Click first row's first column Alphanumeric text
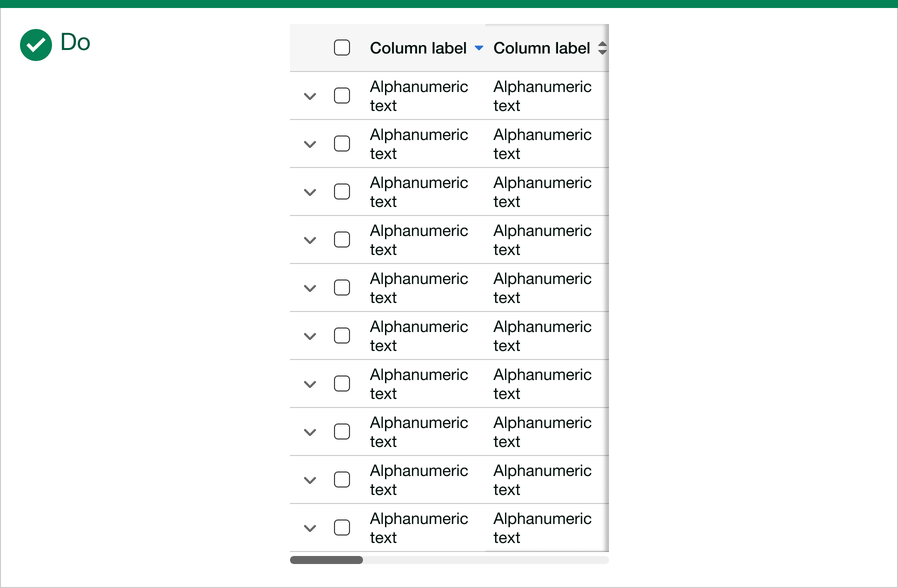 click(x=419, y=96)
